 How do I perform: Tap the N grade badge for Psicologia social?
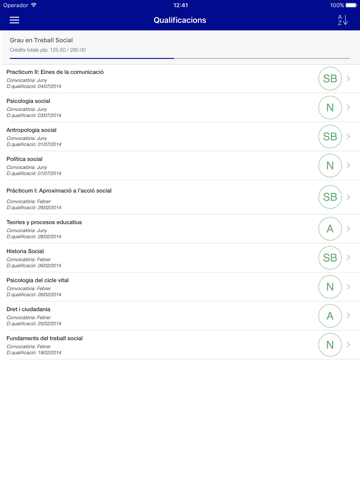click(330, 108)
